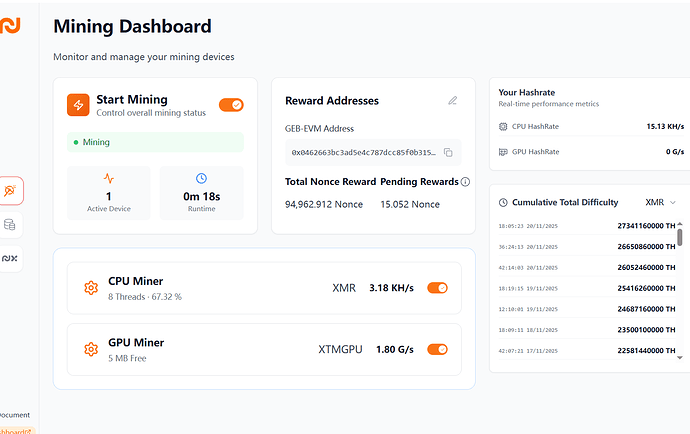The height and width of the screenshot is (434, 690).
Task: Click the Runtime card
Action: click(x=201, y=193)
